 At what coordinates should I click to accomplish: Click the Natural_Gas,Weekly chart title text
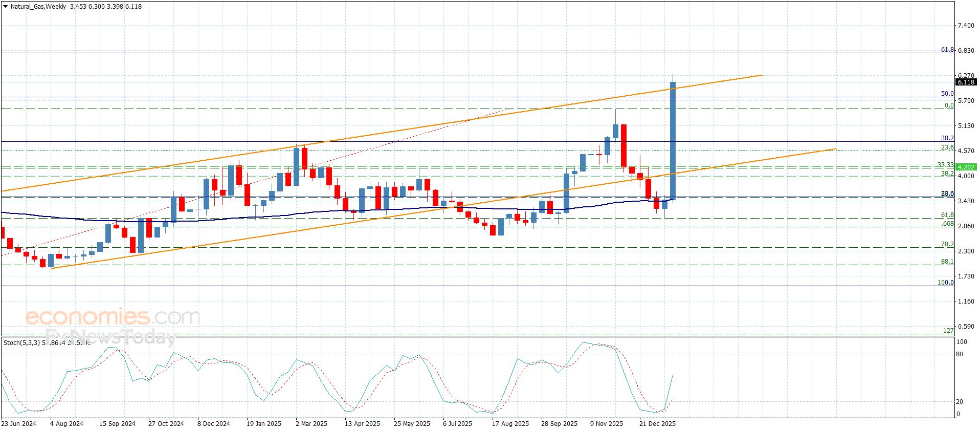(x=38, y=7)
